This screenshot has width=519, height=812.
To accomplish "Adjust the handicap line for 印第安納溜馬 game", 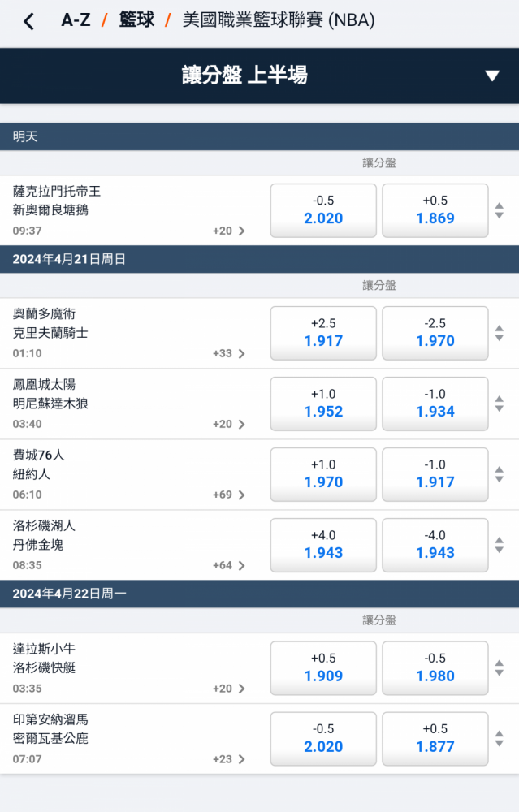I will [500, 738].
